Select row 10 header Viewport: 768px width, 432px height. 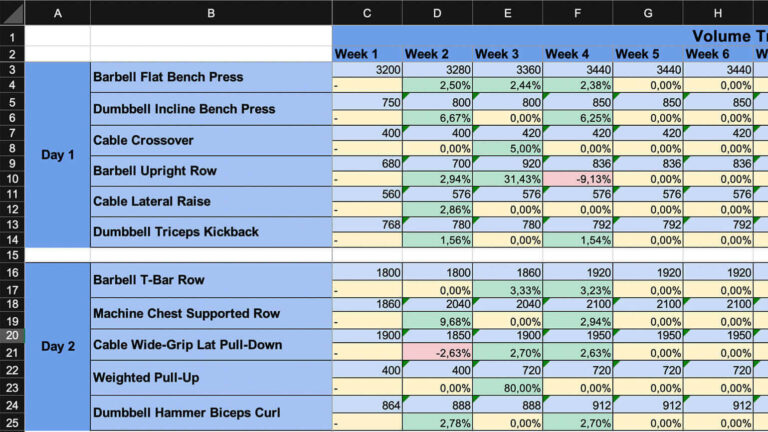(11, 179)
